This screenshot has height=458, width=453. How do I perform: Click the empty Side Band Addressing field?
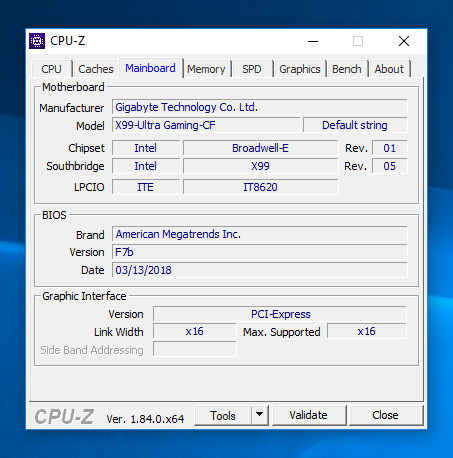pyautogui.click(x=194, y=349)
